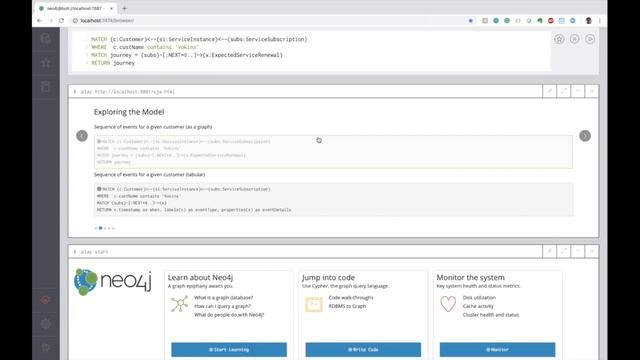This screenshot has height=360, width=640.
Task: Open Code walk-throughs link
Action: tap(351, 298)
